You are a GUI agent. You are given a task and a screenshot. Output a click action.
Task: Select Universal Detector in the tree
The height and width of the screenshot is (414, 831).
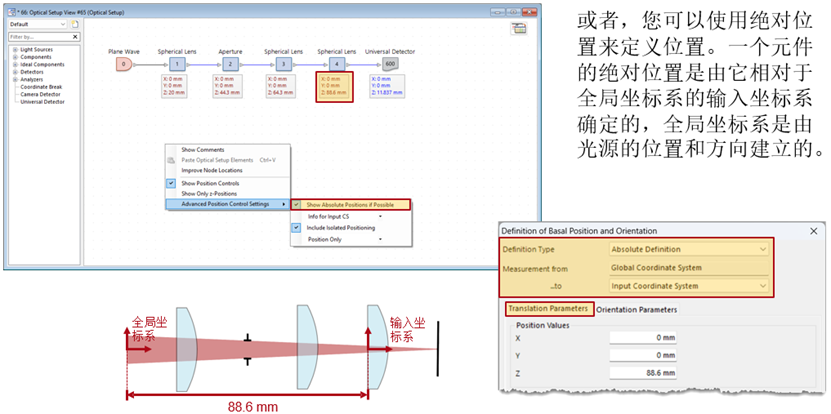[43, 102]
